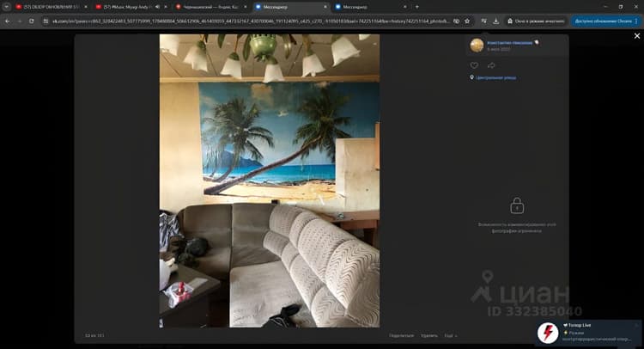Reload the page with refresh icon
644x349 pixels.
pos(32,21)
